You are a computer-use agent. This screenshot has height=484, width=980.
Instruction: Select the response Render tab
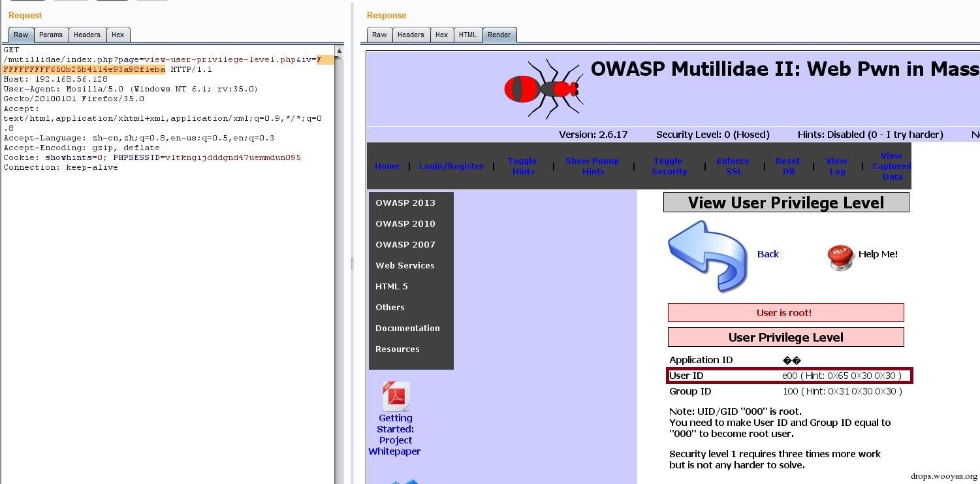499,35
